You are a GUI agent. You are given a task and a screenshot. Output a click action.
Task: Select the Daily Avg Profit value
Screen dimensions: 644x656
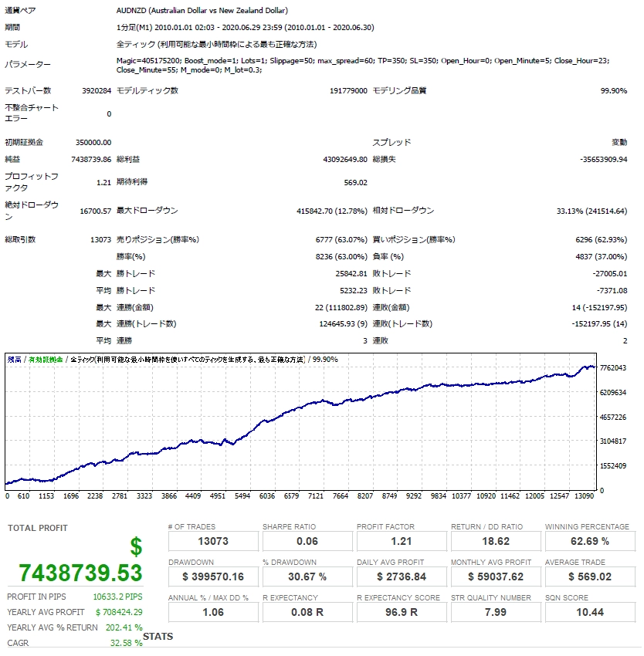click(x=402, y=577)
